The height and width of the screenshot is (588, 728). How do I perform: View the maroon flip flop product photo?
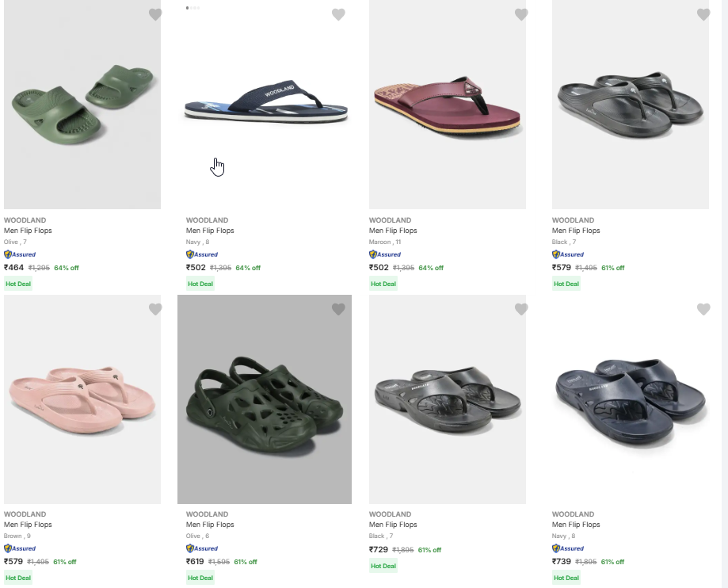click(448, 103)
